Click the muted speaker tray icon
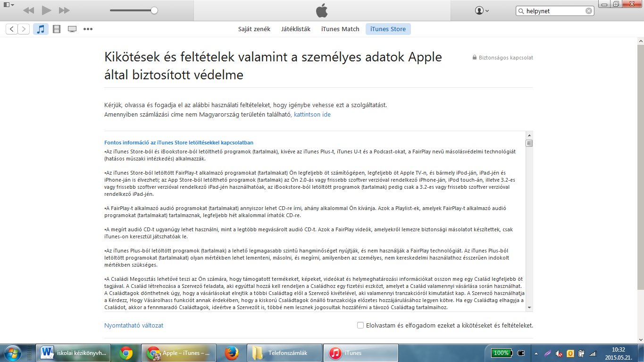 (559, 353)
